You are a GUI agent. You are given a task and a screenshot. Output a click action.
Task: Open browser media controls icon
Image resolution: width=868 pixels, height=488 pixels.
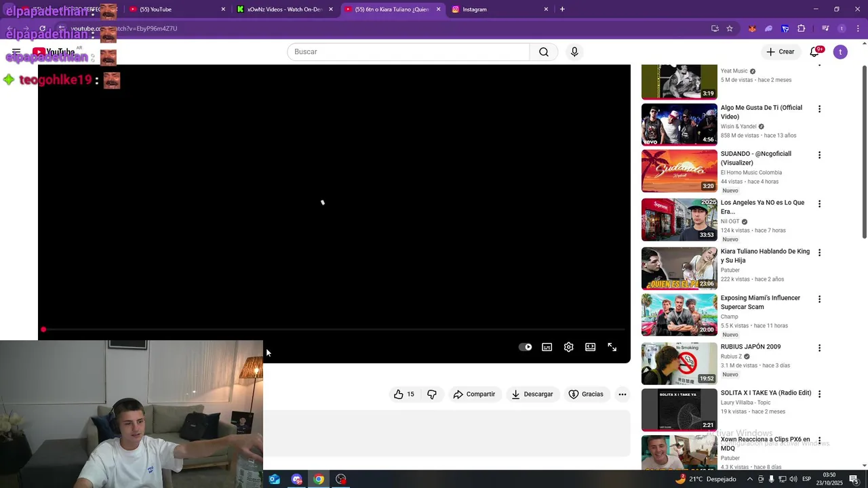click(x=825, y=28)
